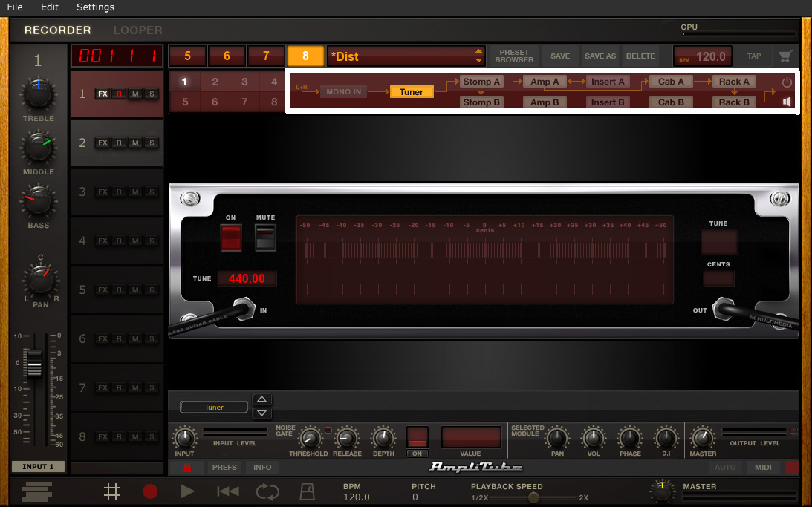
Task: Start recording with the red record button
Action: 150,491
